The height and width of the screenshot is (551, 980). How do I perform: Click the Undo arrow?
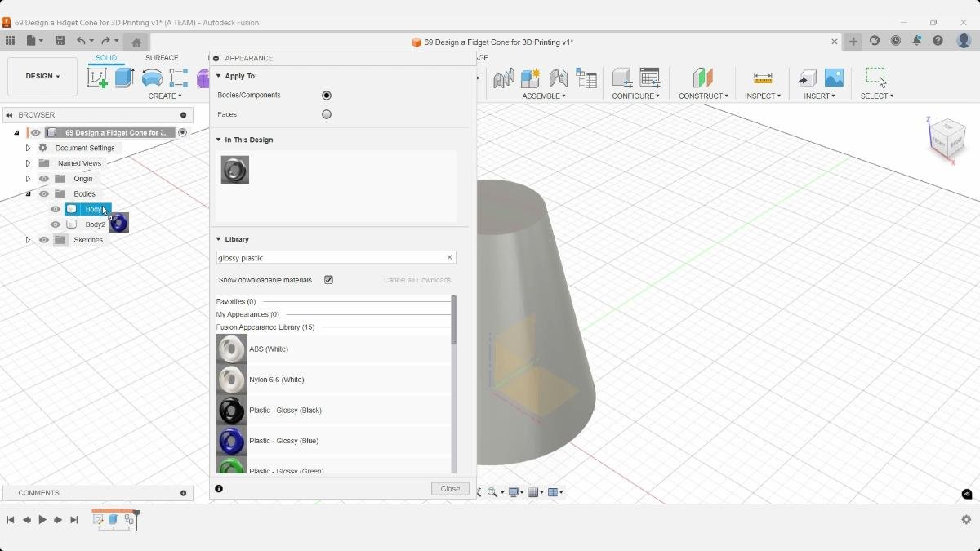(81, 41)
